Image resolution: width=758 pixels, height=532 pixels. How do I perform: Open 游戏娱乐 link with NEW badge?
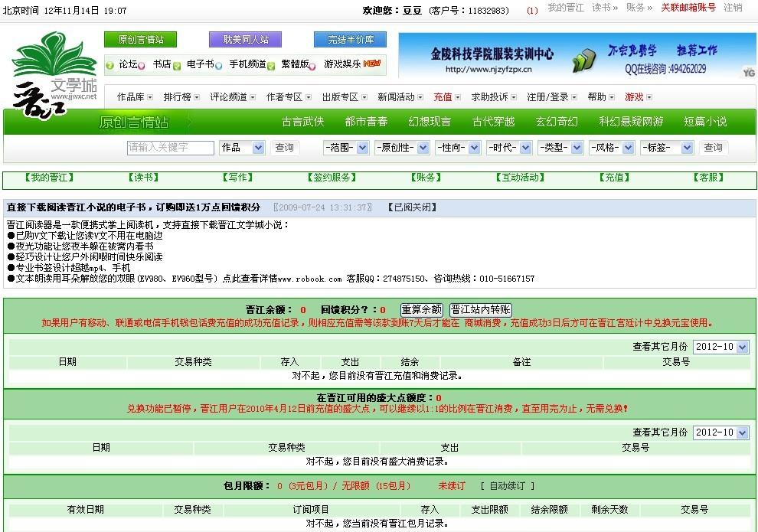pos(352,64)
